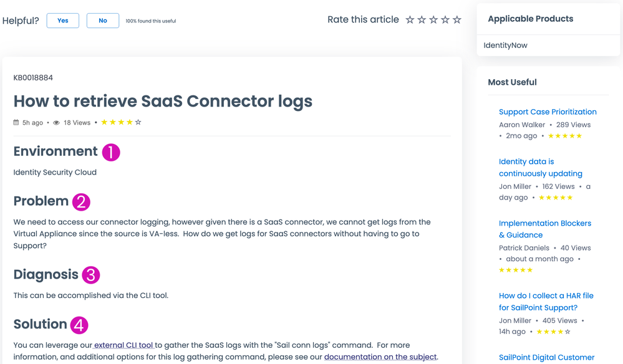Open Implementation Blockers & Guidance article
This screenshot has width=623, height=364.
tap(544, 229)
